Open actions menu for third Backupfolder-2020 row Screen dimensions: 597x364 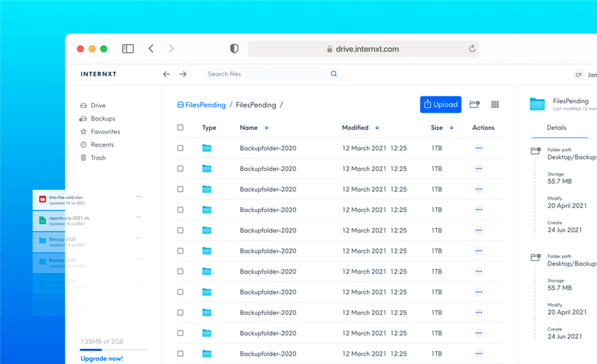(x=479, y=189)
